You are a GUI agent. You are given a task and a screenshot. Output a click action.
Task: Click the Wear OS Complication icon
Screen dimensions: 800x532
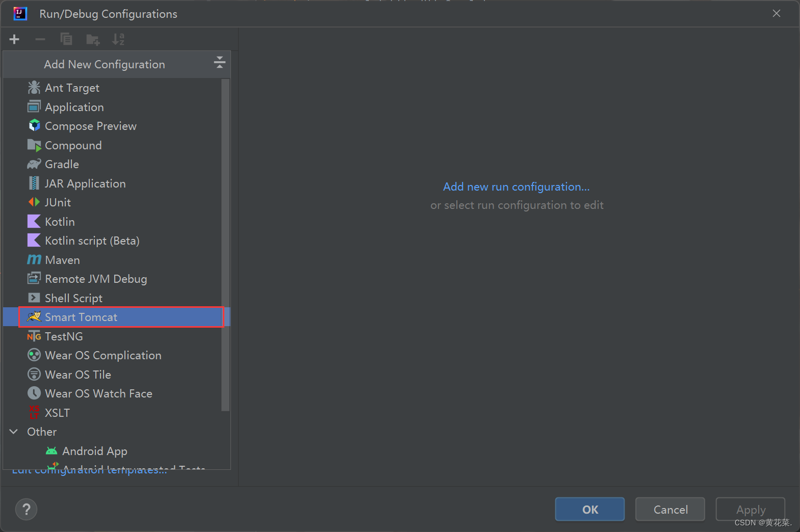pos(34,355)
